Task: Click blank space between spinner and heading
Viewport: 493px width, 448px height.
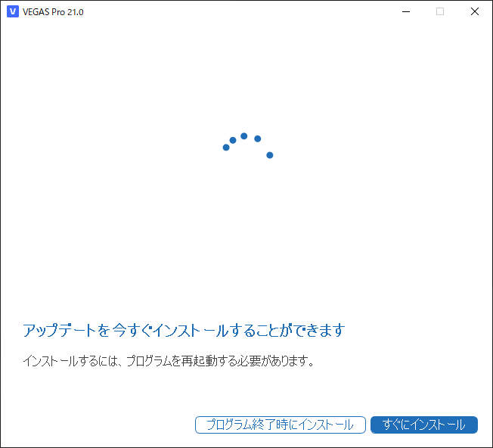Action: pos(246,242)
